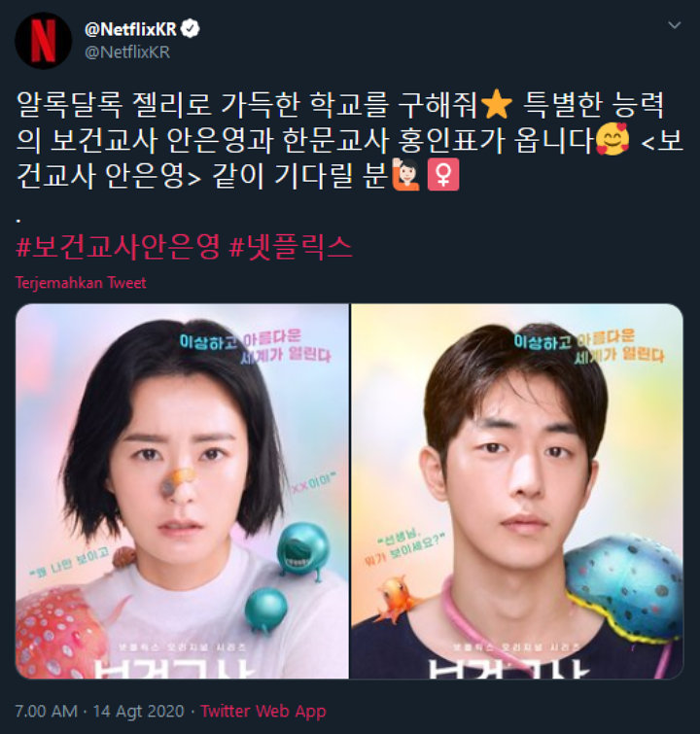
Task: Open the Twitter Web App source link
Action: click(263, 711)
